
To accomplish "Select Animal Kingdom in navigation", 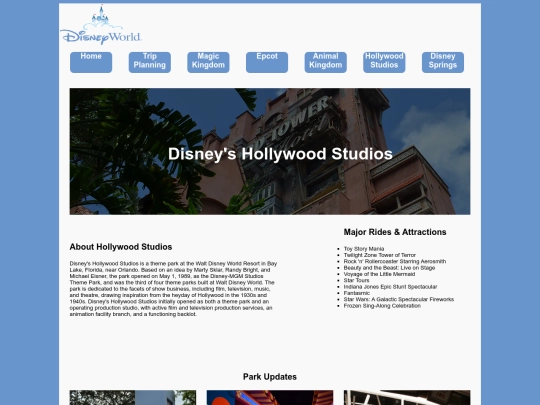I will pyautogui.click(x=325, y=62).
